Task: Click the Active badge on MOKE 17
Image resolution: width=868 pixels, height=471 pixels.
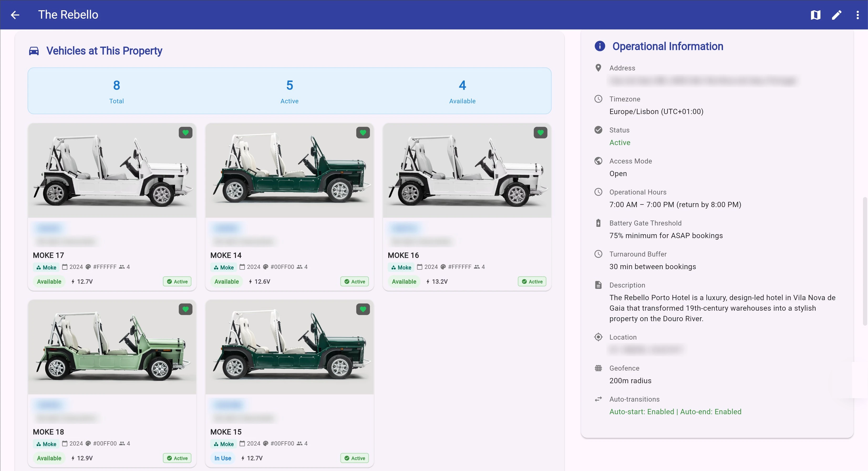Action: tap(177, 281)
